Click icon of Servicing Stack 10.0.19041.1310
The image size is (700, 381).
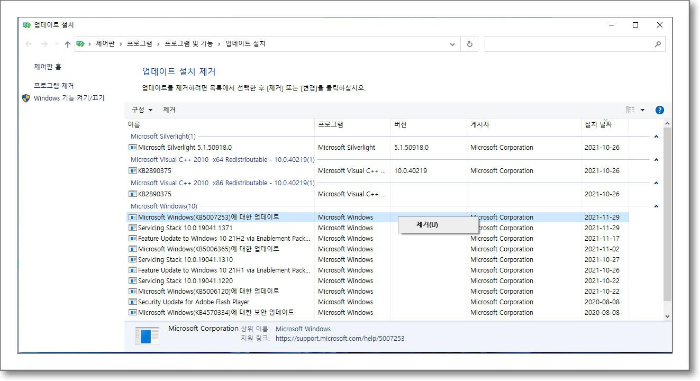point(133,260)
